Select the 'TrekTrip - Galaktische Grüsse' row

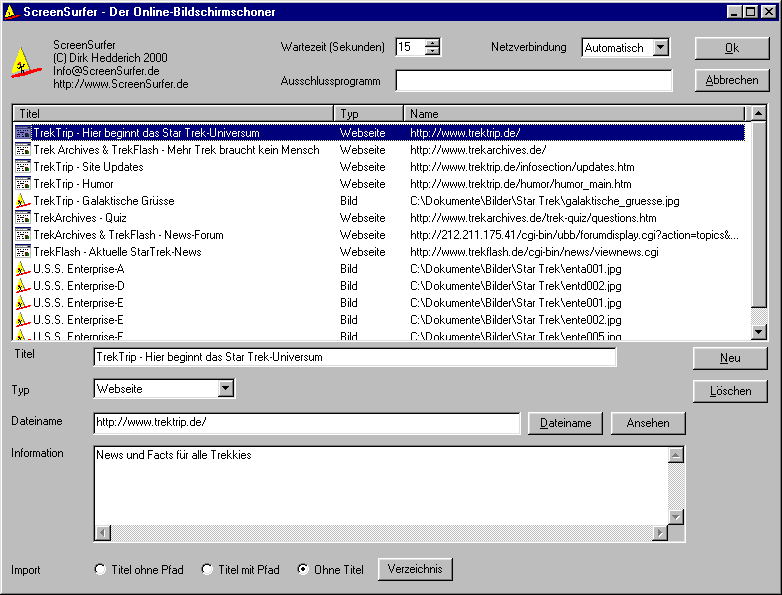coord(380,200)
